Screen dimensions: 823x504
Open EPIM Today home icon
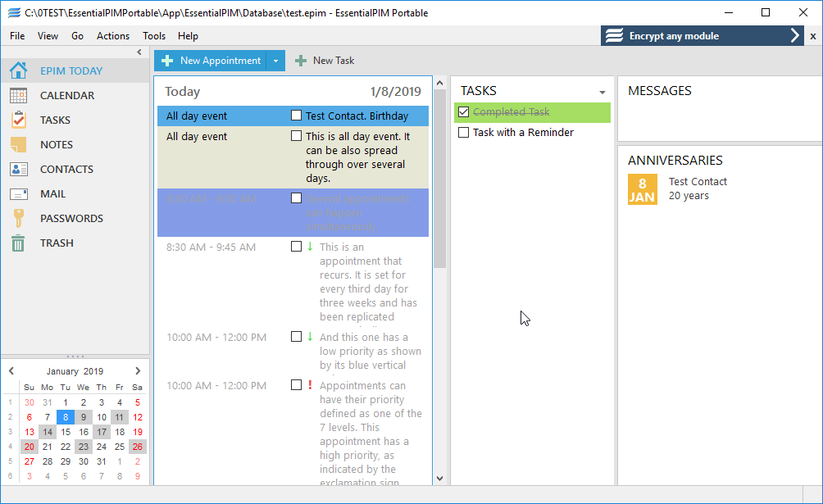pyautogui.click(x=18, y=70)
